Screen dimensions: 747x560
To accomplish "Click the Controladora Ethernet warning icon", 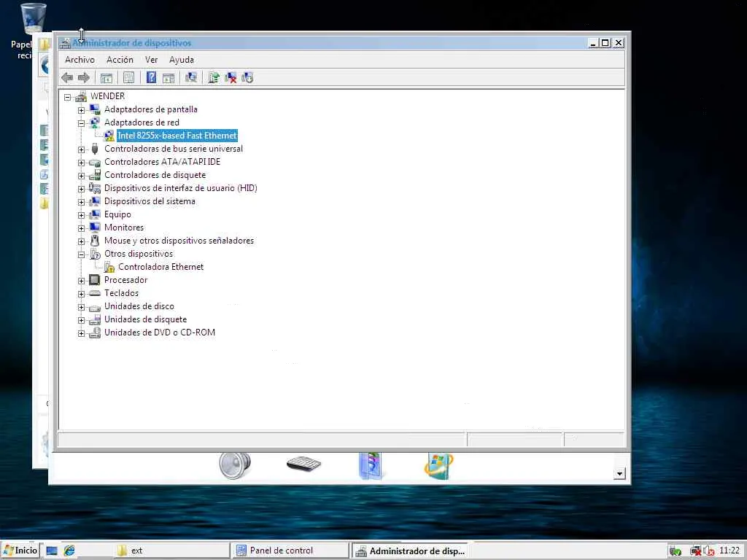I will 109,267.
